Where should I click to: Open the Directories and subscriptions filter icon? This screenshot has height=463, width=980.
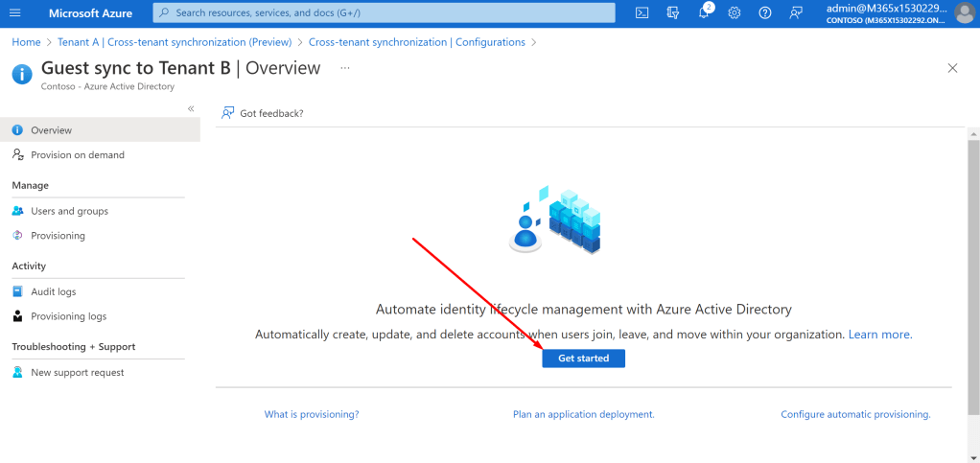click(673, 12)
